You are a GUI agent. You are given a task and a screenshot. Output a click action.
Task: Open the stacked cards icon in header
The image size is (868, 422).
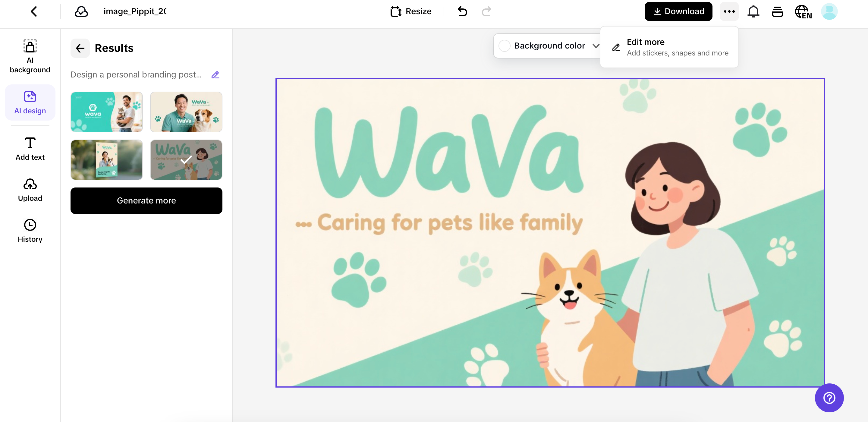[777, 11]
